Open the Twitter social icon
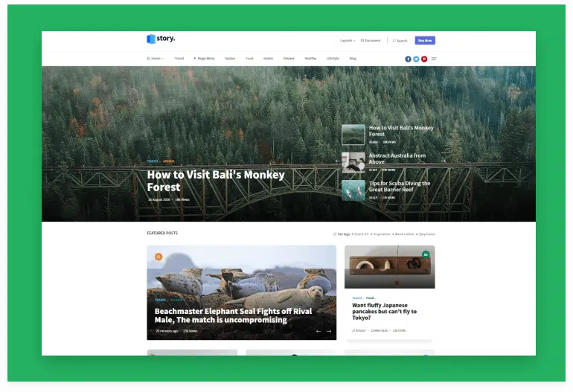This screenshot has width=573, height=392. [x=416, y=59]
